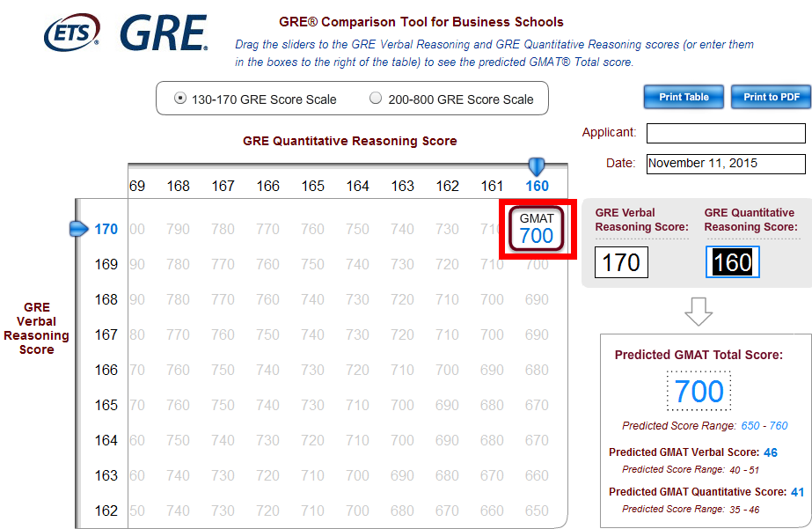
Task: Select the 130-170 GRE Score Scale option
Action: click(x=180, y=99)
